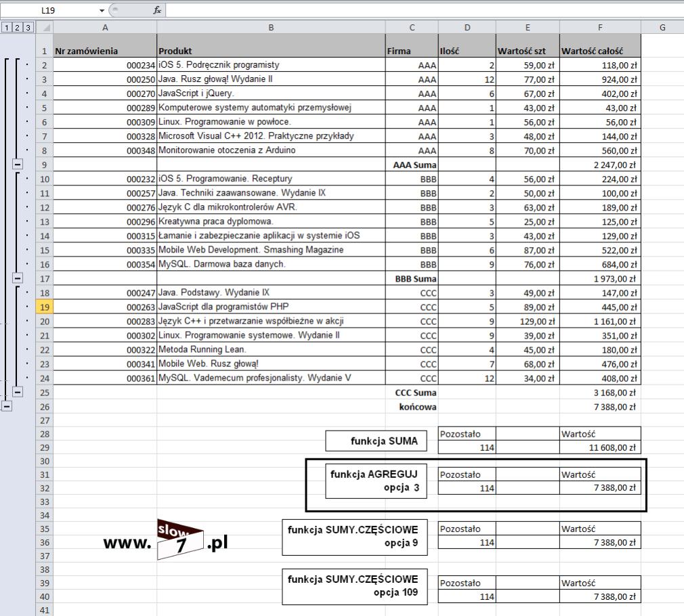This screenshot has height=616, width=684.
Task: Click the www.slow7.pl logo image
Action: coord(166,540)
